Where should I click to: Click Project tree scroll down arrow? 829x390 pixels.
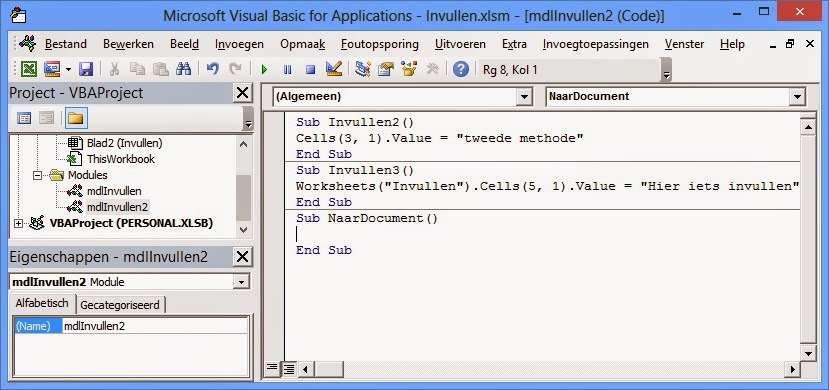243,229
